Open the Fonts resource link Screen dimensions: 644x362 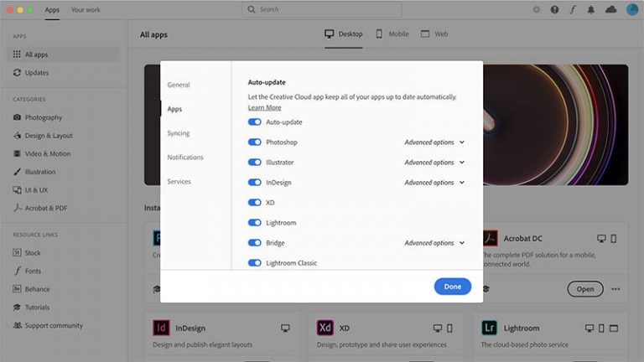(27, 271)
